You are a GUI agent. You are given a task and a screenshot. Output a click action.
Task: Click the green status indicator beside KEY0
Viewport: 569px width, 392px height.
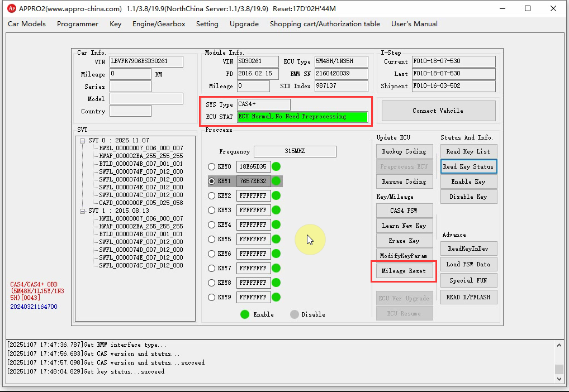click(276, 166)
